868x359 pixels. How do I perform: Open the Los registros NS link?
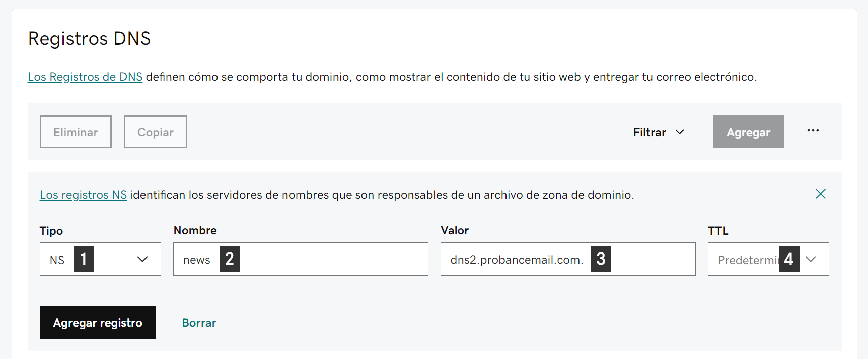(x=83, y=195)
